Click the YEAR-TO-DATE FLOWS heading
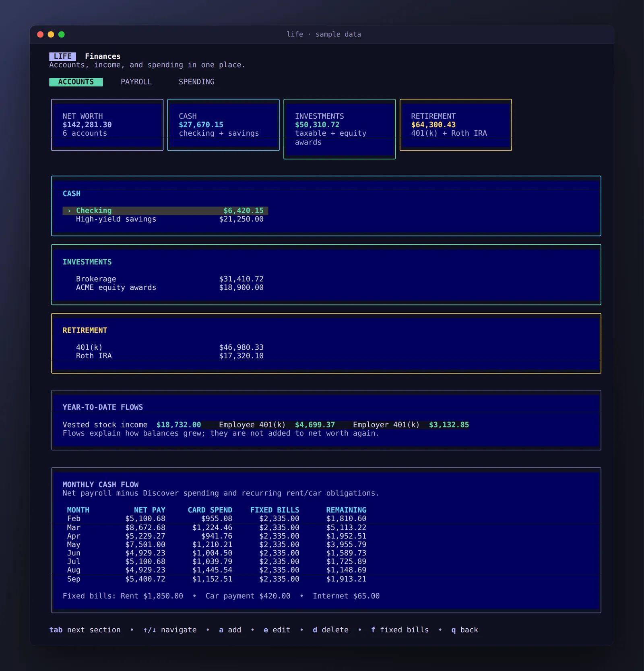The height and width of the screenshot is (671, 644). [x=103, y=407]
